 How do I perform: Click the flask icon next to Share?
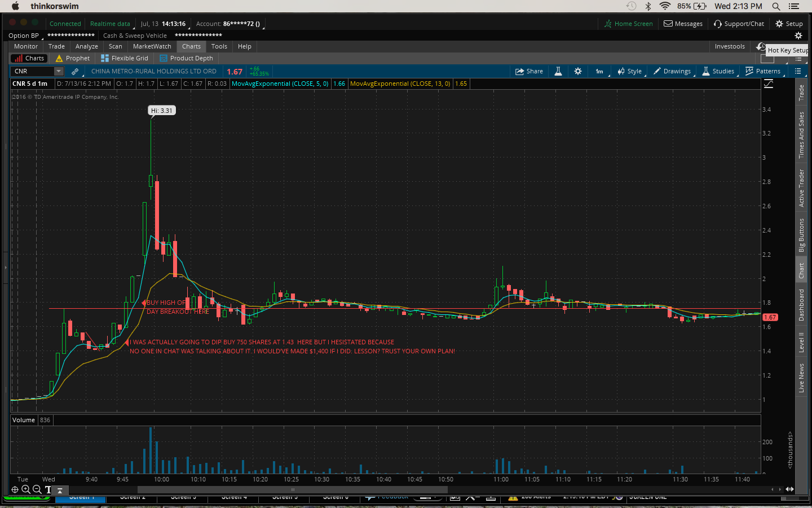(x=558, y=71)
